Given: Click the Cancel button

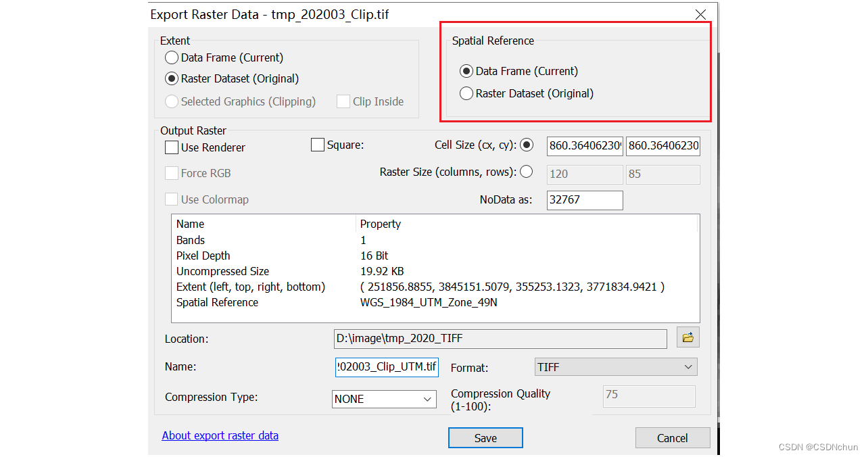Looking at the screenshot, I should (672, 437).
